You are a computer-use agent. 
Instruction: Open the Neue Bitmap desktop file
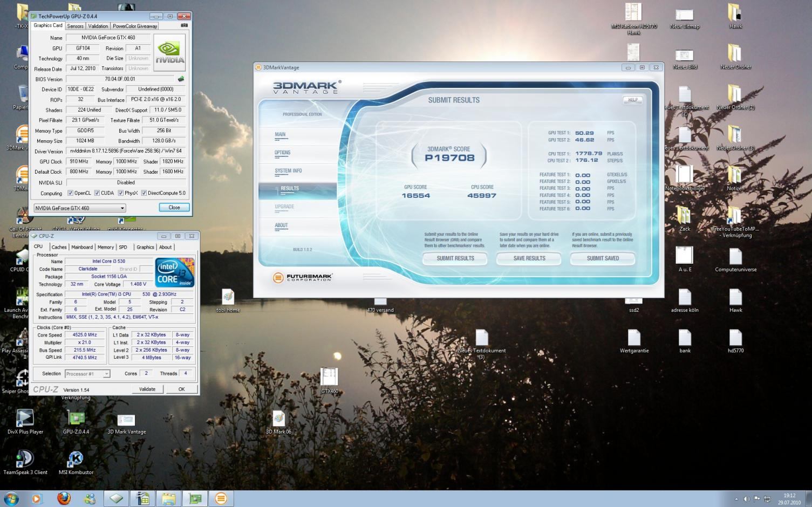(685, 18)
